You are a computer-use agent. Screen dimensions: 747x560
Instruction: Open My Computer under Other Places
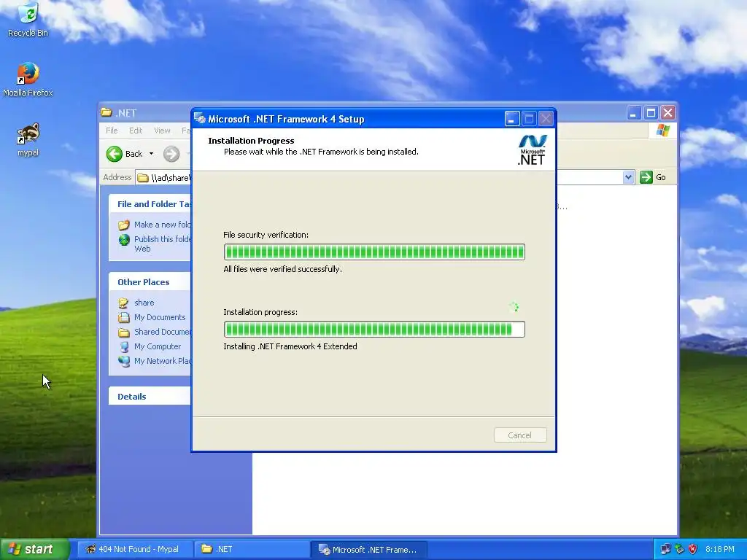tap(158, 346)
